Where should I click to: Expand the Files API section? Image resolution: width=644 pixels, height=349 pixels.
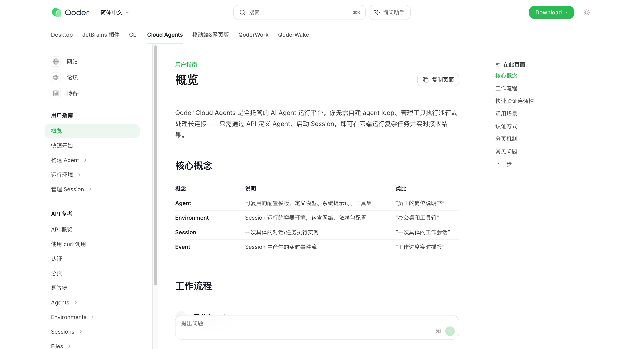point(69,346)
